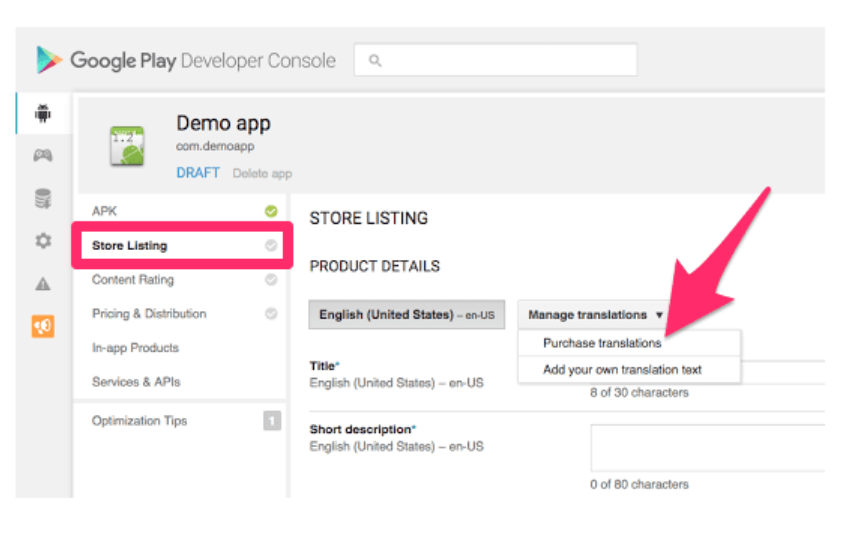Click the PRODUCT DETAILS heading

tap(374, 266)
